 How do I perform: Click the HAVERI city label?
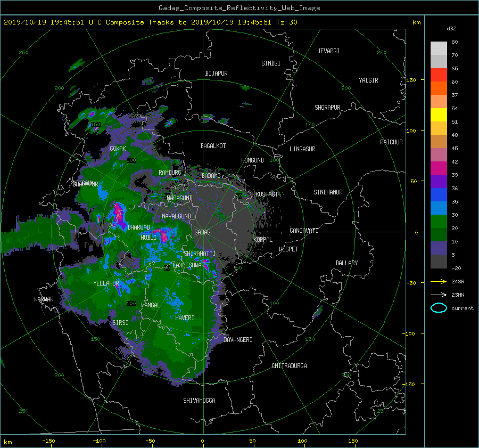[x=185, y=318]
